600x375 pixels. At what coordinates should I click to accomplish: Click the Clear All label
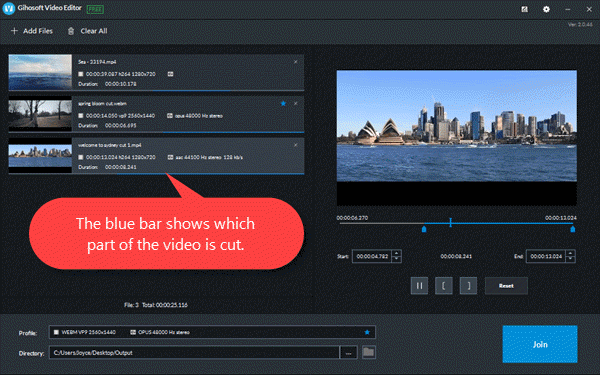pyautogui.click(x=94, y=31)
